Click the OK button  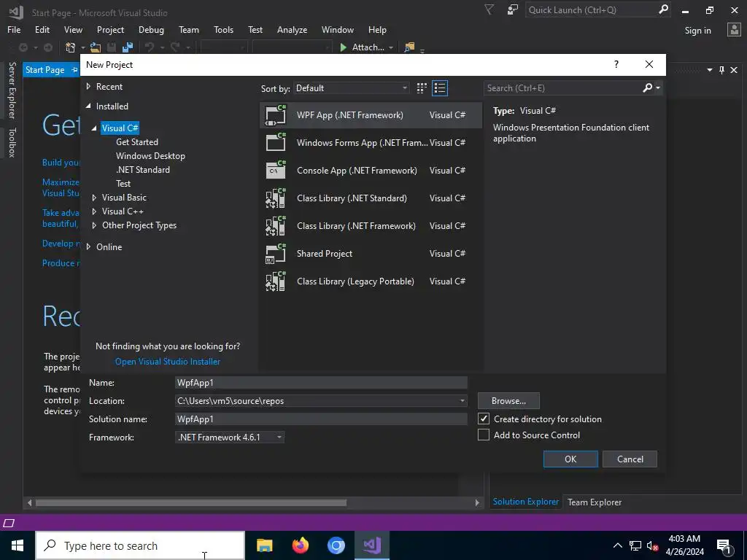(570, 459)
